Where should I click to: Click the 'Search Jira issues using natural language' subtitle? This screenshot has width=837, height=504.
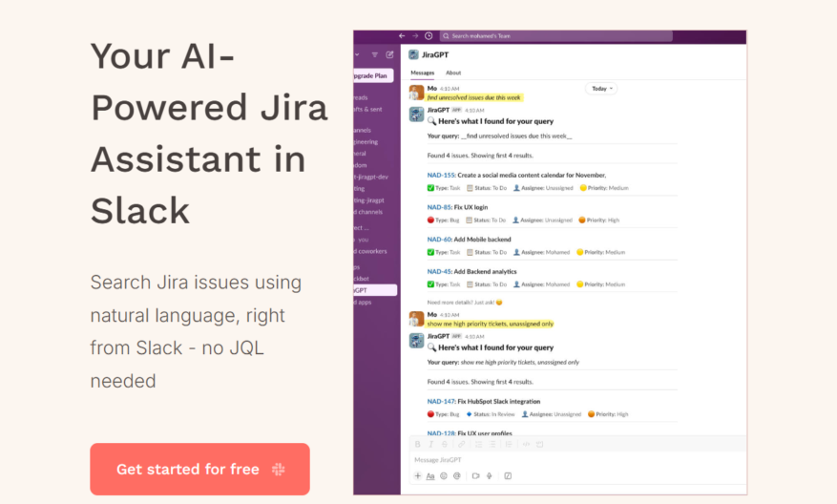coord(196,331)
